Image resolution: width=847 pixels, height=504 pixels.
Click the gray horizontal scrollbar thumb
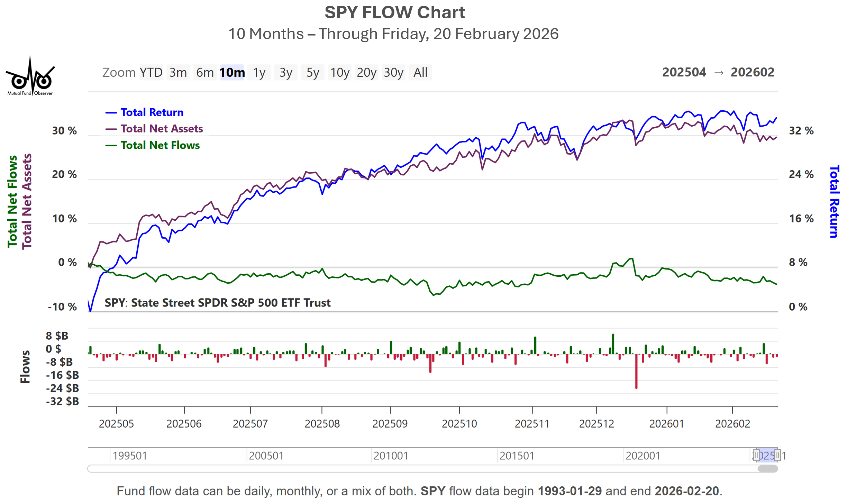pyautogui.click(x=767, y=468)
